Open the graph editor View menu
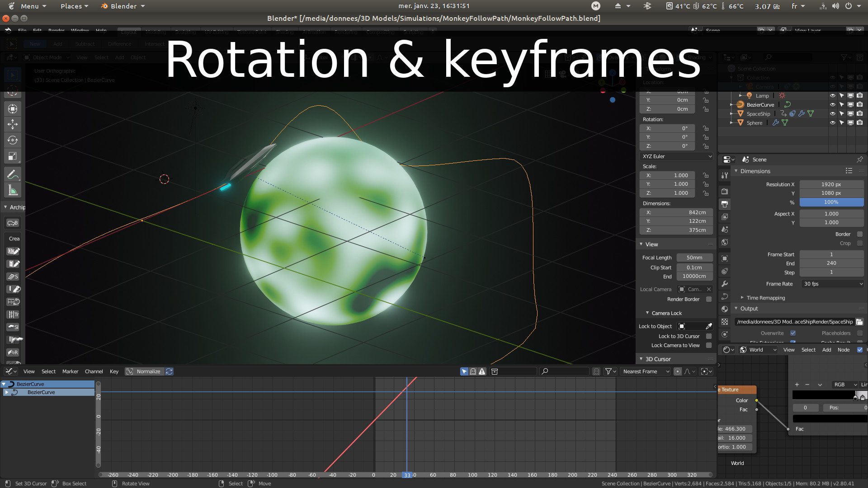Viewport: 868px width, 488px height. [x=29, y=371]
